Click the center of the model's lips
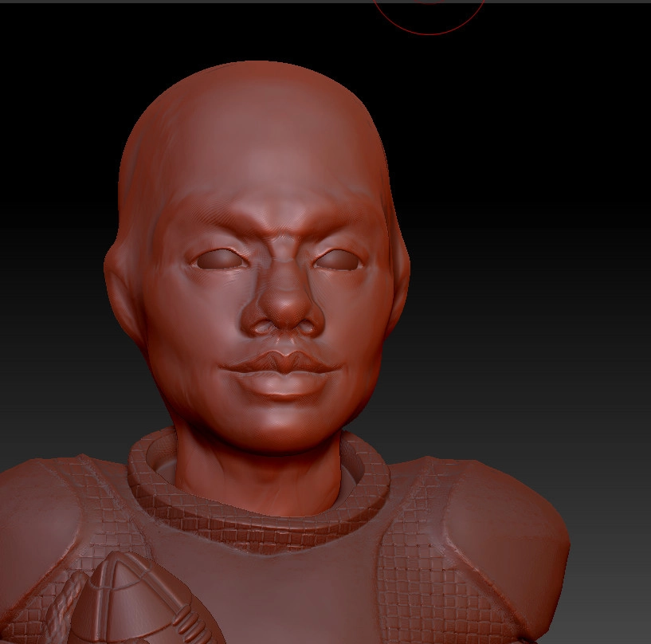Image resolution: width=651 pixels, height=644 pixels. click(x=279, y=368)
